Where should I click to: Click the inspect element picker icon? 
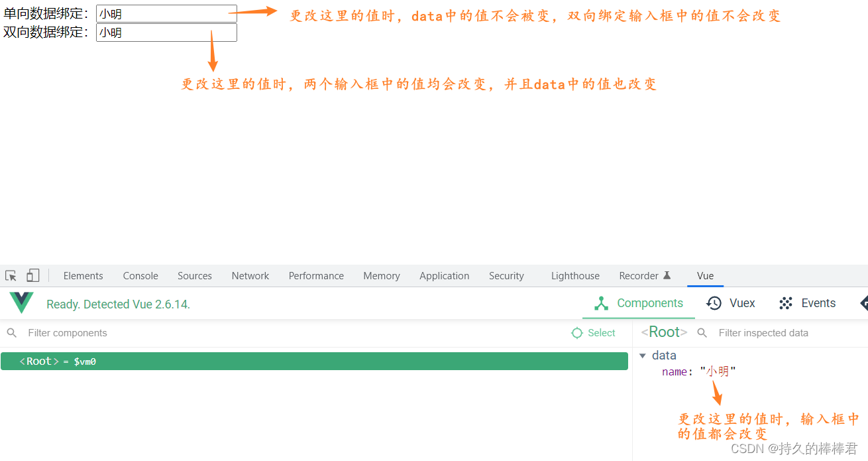coord(11,276)
